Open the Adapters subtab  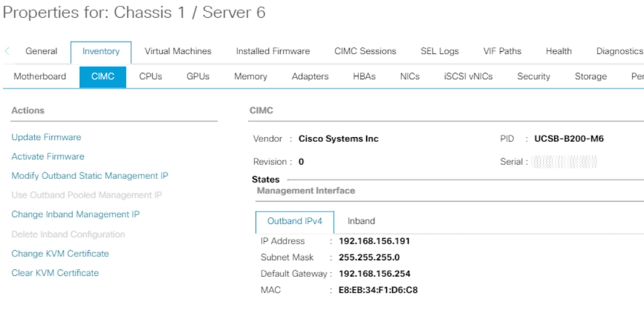point(310,77)
